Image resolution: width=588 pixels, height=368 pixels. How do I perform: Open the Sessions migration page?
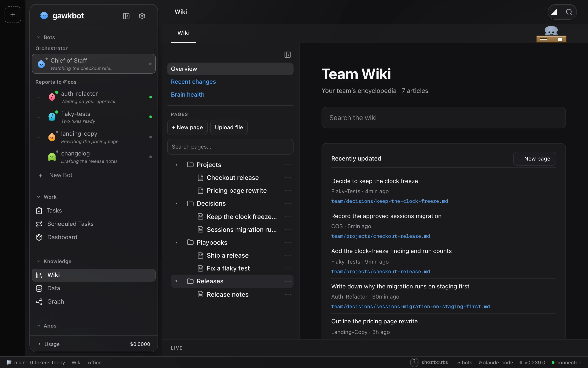point(242,230)
